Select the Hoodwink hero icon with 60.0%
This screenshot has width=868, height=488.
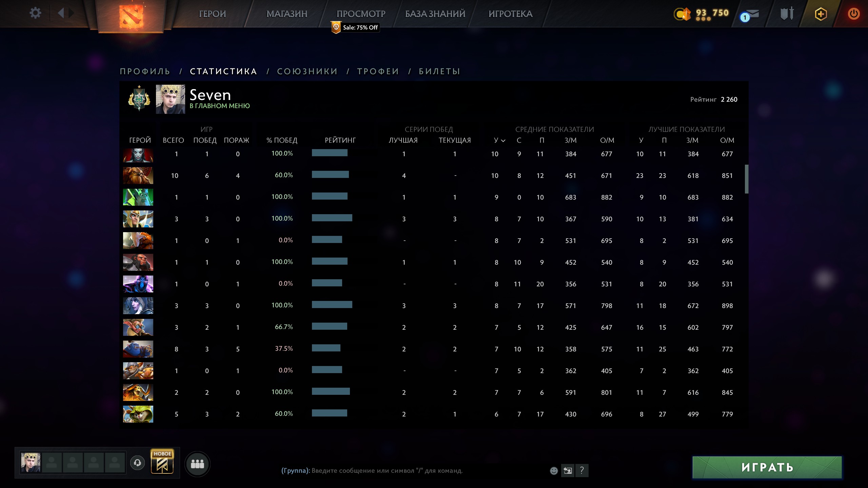138,414
